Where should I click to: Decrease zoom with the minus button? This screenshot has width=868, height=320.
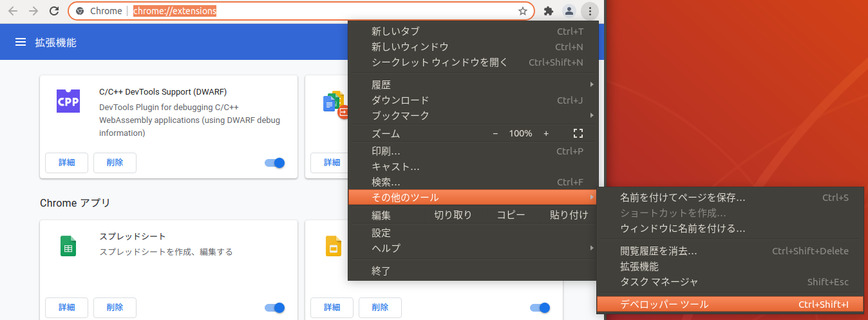(x=495, y=133)
